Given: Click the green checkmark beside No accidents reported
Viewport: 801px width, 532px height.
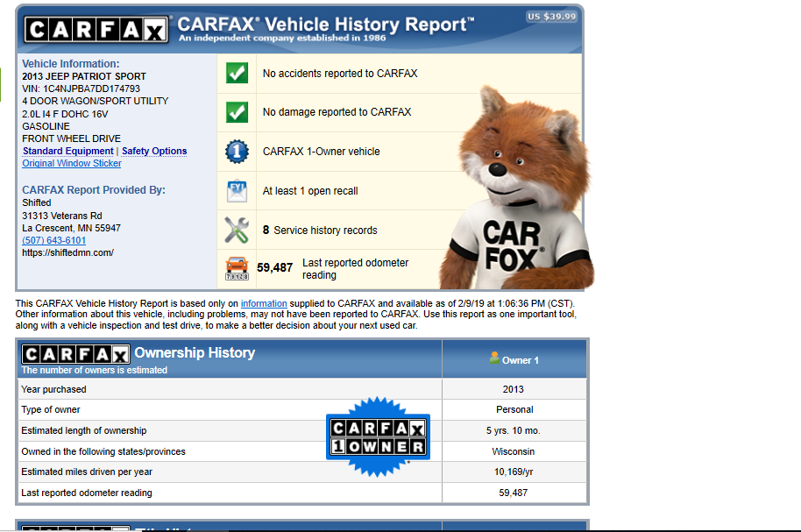Looking at the screenshot, I should [x=237, y=73].
